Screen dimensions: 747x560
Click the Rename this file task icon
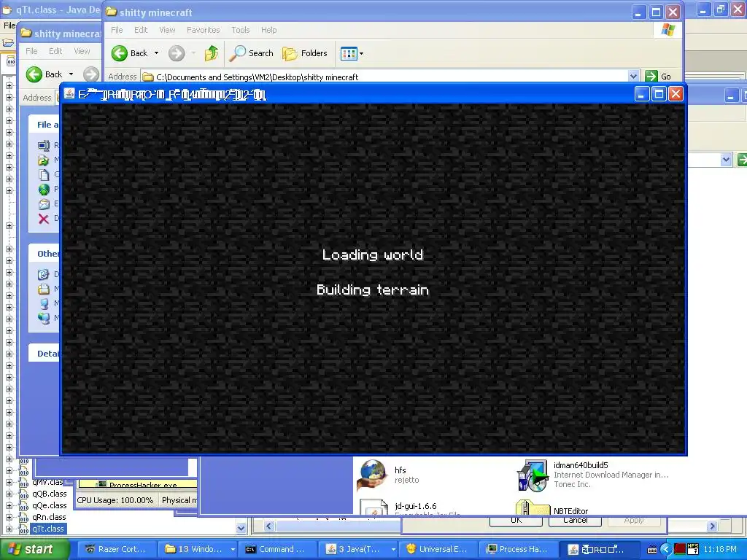pos(44,145)
